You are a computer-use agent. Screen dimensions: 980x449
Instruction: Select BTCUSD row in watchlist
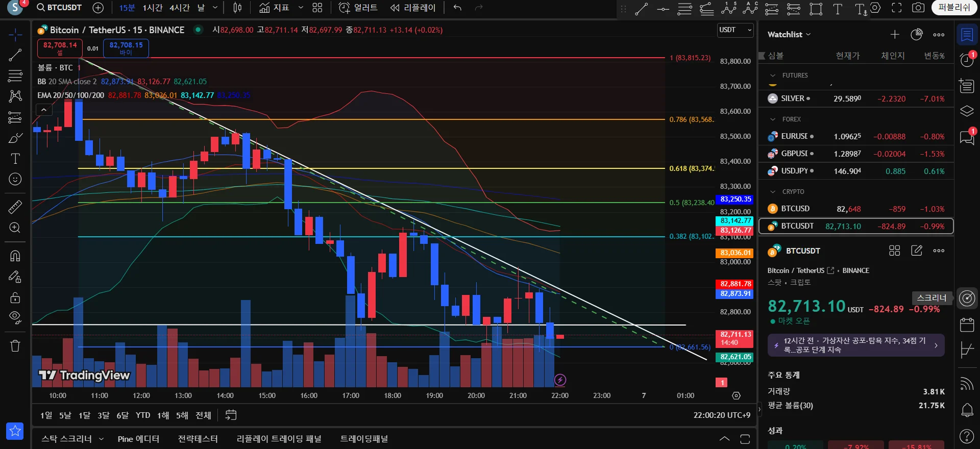click(856, 209)
